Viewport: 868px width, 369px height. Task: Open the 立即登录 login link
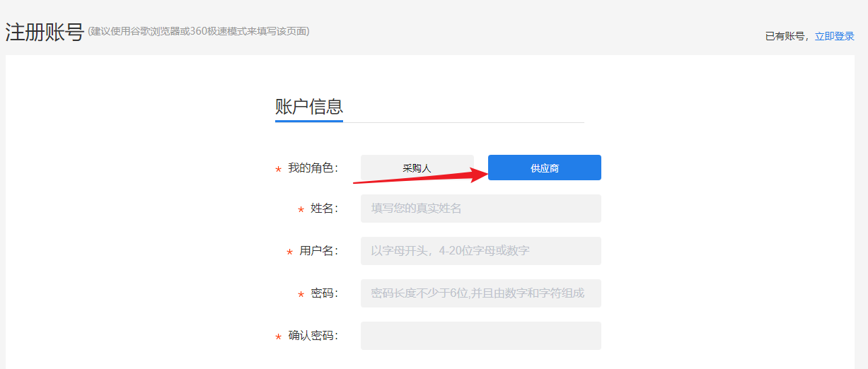[x=834, y=36]
